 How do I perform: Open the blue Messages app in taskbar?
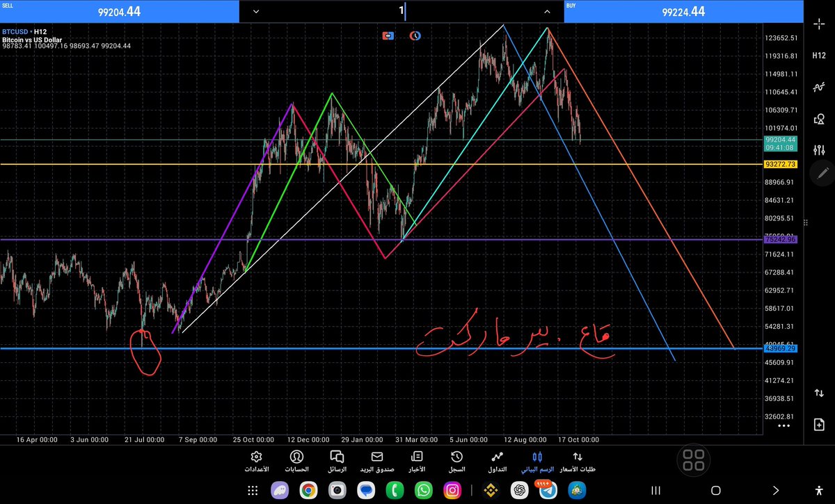[x=365, y=490]
